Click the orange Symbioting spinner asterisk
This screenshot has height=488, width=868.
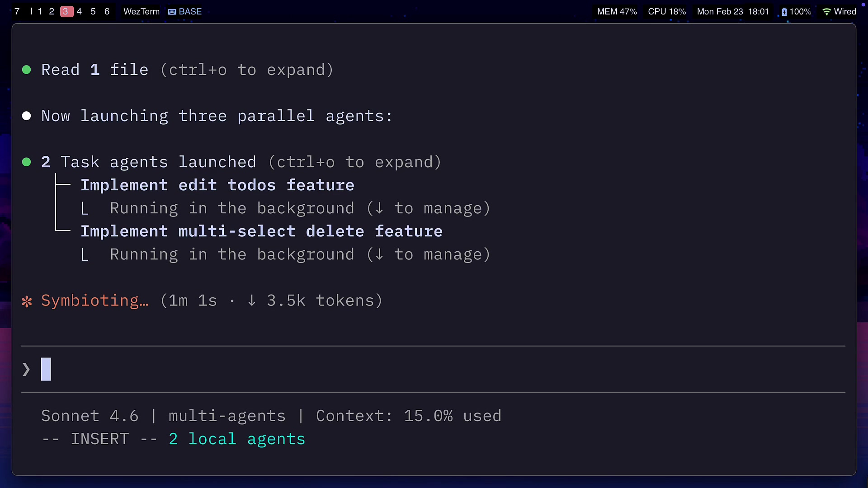27,300
